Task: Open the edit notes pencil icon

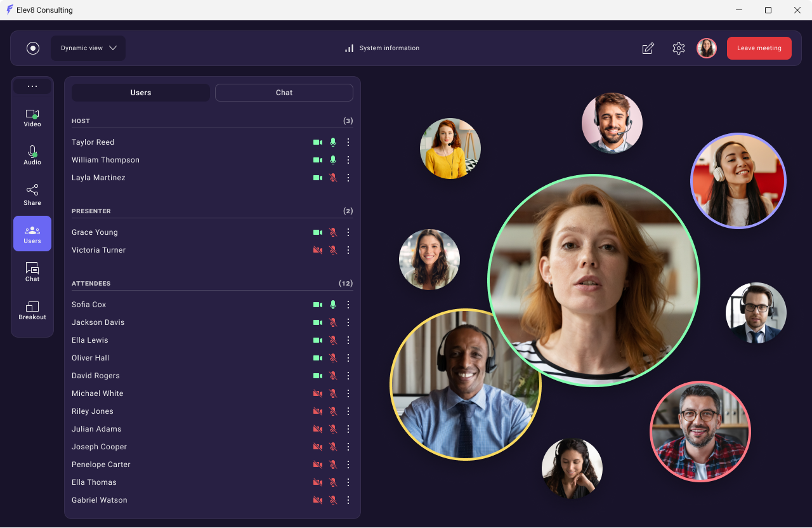Action: coord(648,48)
